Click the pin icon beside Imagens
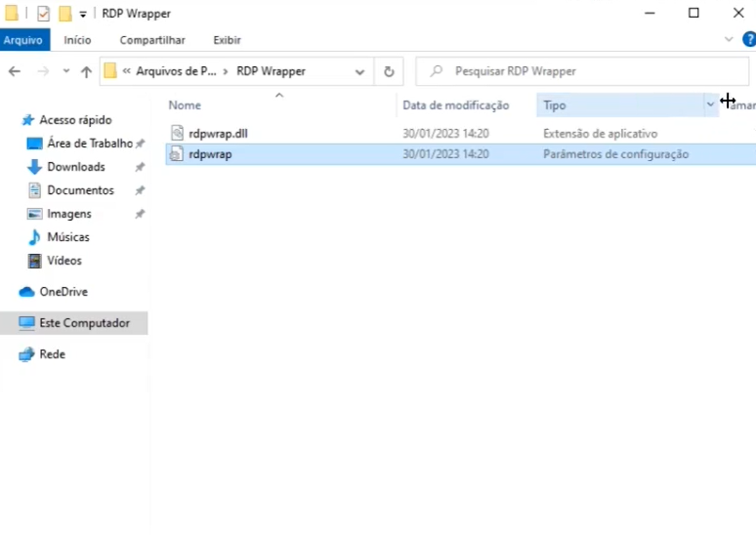 pos(140,214)
